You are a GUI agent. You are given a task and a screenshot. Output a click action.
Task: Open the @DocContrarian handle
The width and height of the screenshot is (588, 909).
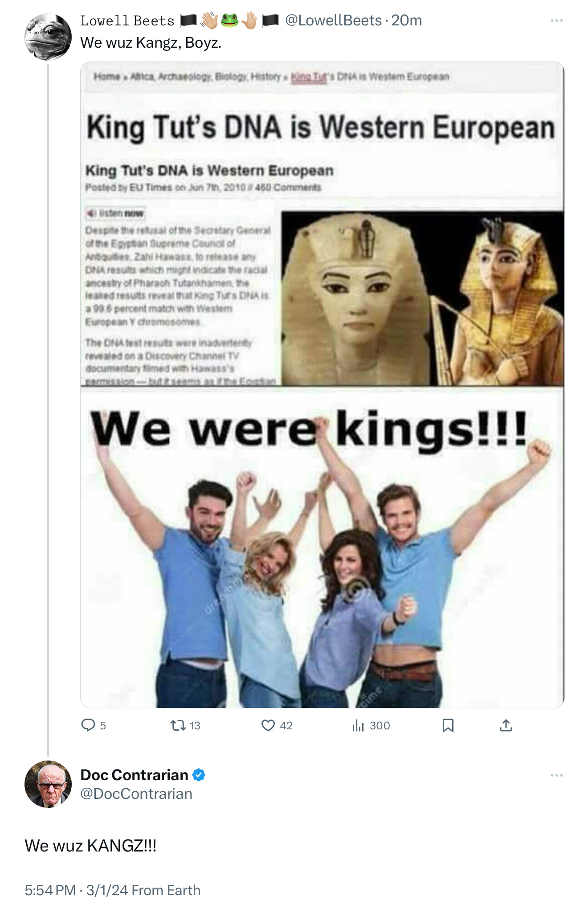pos(136,794)
